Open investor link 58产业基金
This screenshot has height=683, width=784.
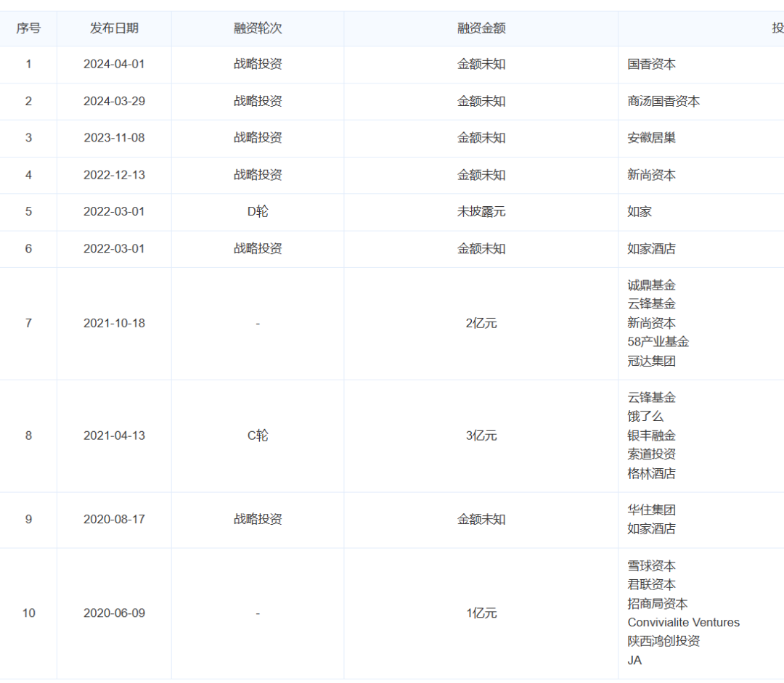pos(658,342)
